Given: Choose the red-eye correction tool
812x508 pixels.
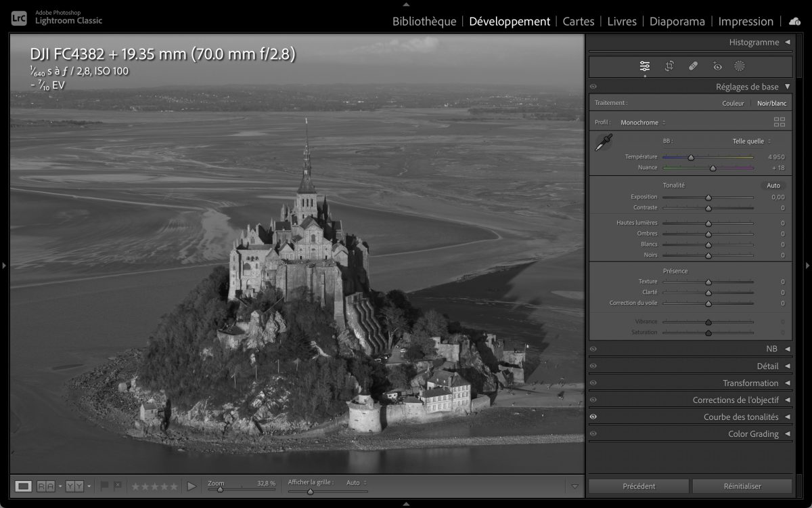Looking at the screenshot, I should (x=717, y=66).
